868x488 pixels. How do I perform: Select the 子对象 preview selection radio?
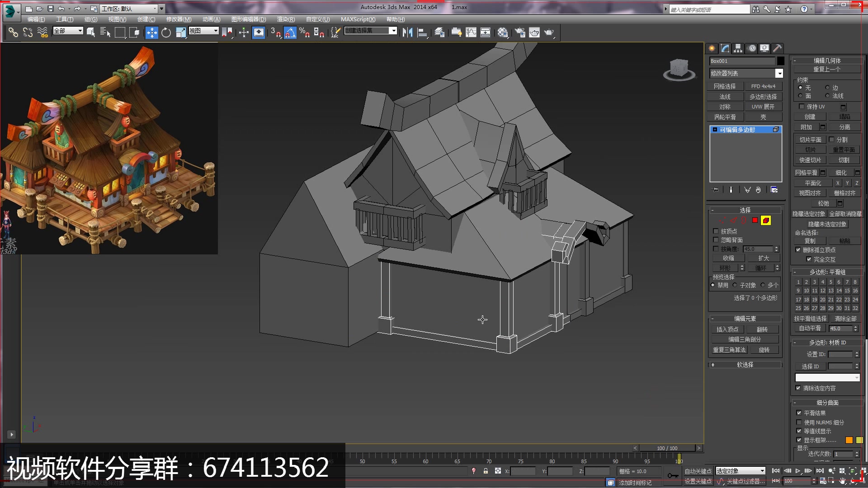point(735,285)
